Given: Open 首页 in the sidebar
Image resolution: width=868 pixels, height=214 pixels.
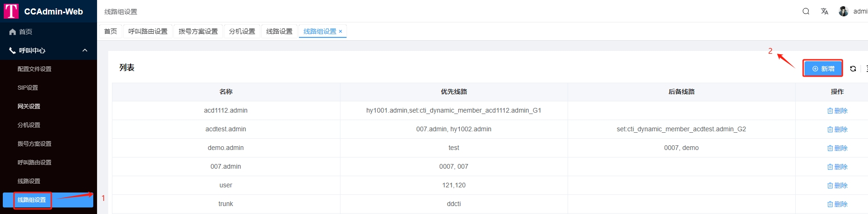Looking at the screenshot, I should point(25,32).
